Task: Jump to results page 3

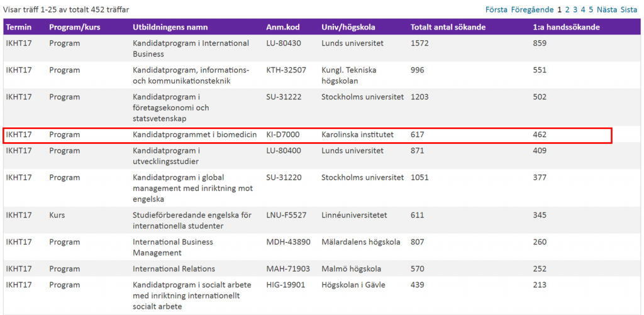Action: (x=575, y=9)
